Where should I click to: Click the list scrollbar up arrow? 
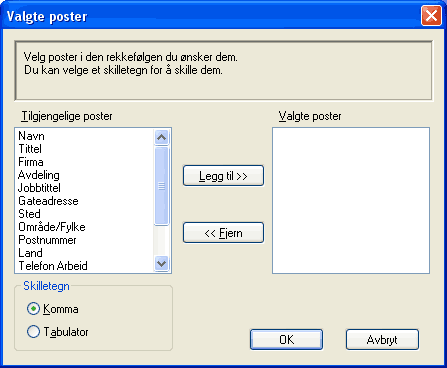coord(162,137)
